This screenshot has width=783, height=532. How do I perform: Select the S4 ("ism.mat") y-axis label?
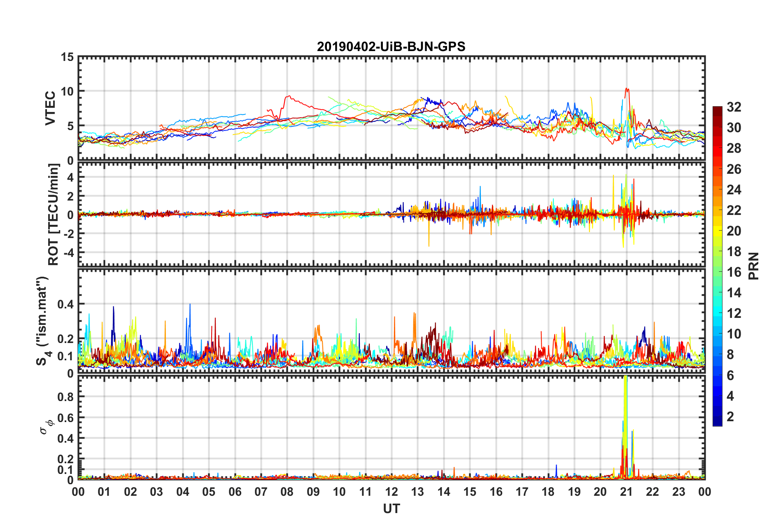click(x=43, y=321)
